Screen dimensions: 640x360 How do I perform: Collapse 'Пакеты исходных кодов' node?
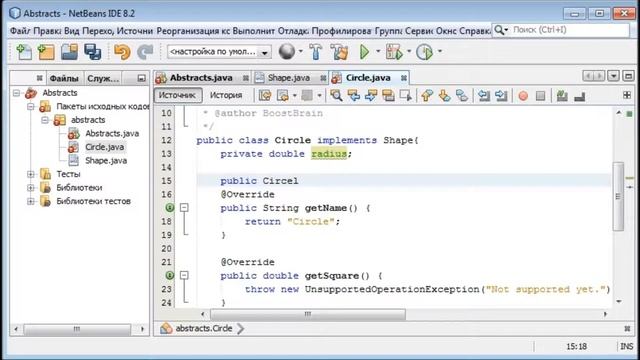(x=31, y=107)
